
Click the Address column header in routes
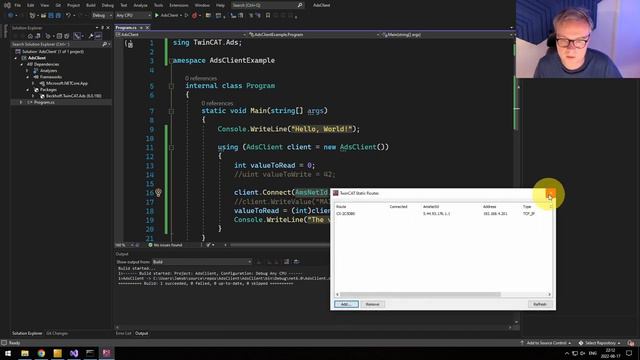(489, 207)
